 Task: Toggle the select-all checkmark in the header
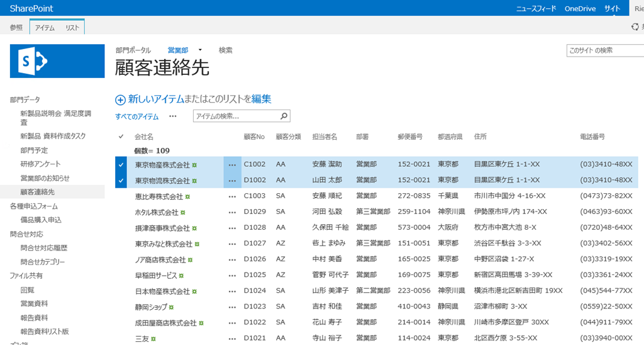point(121,137)
